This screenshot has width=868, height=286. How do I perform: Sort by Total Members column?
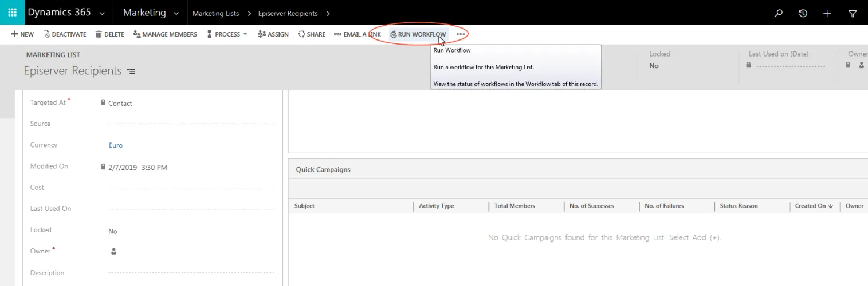(x=514, y=206)
